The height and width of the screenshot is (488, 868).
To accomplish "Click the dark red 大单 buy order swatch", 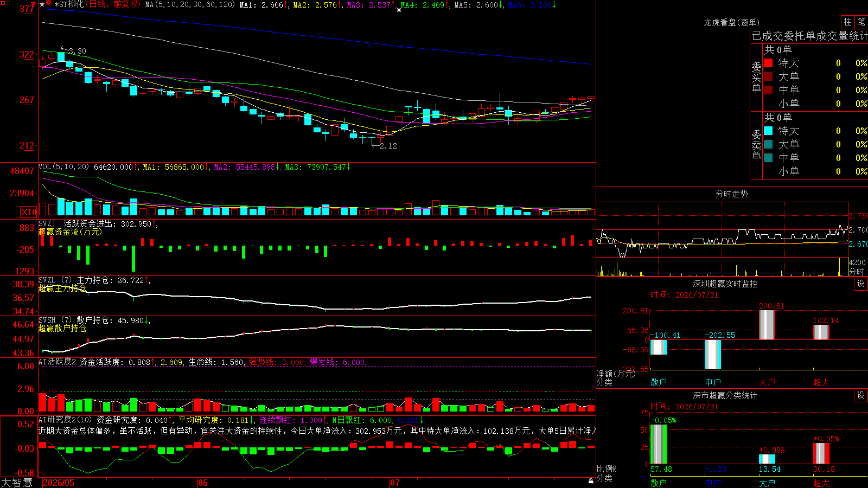I will click(768, 76).
